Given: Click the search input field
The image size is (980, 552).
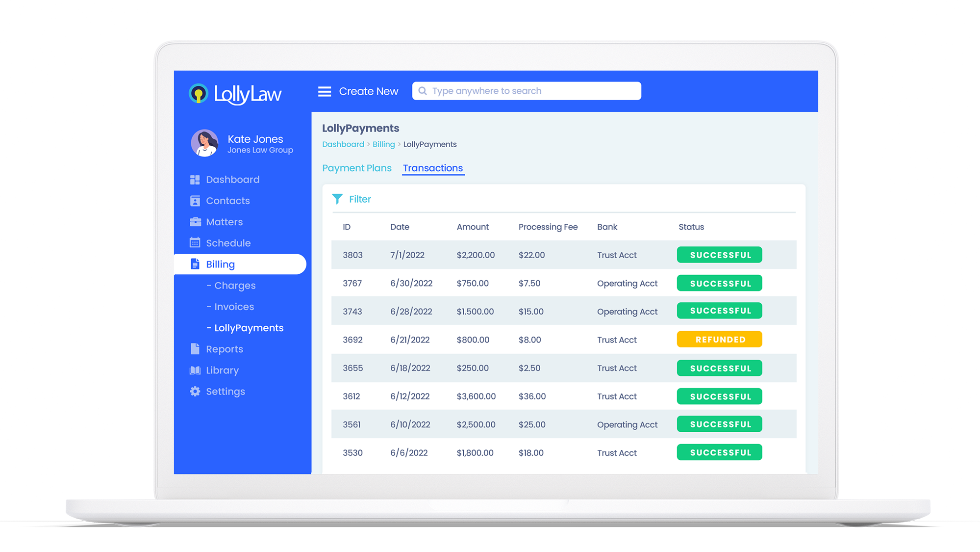Looking at the screenshot, I should [527, 90].
